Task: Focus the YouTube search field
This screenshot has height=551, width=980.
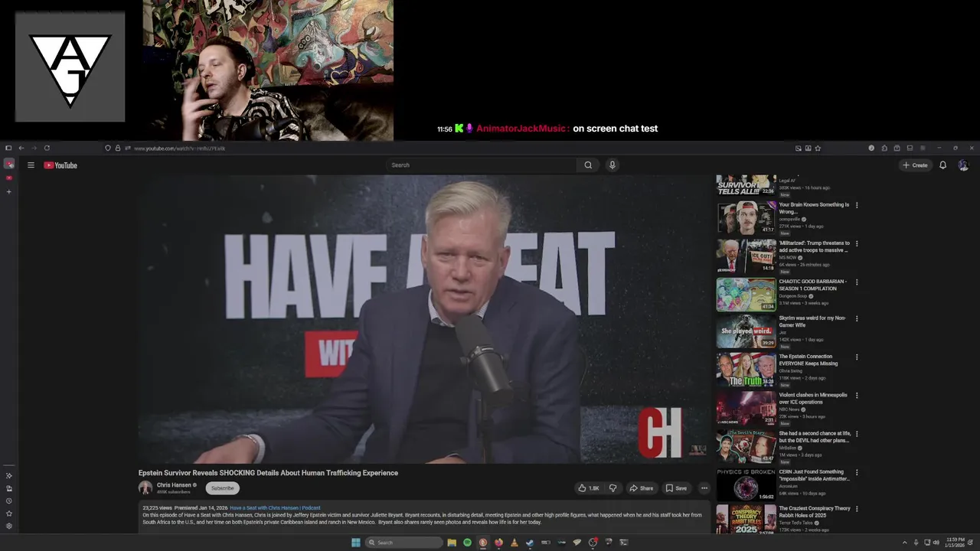Action: coord(482,165)
